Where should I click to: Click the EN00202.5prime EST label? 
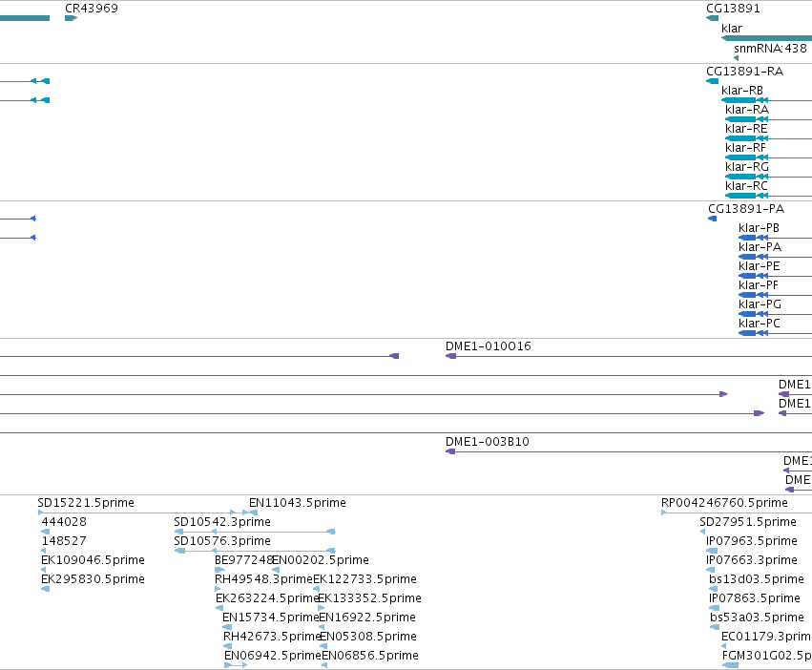click(321, 560)
